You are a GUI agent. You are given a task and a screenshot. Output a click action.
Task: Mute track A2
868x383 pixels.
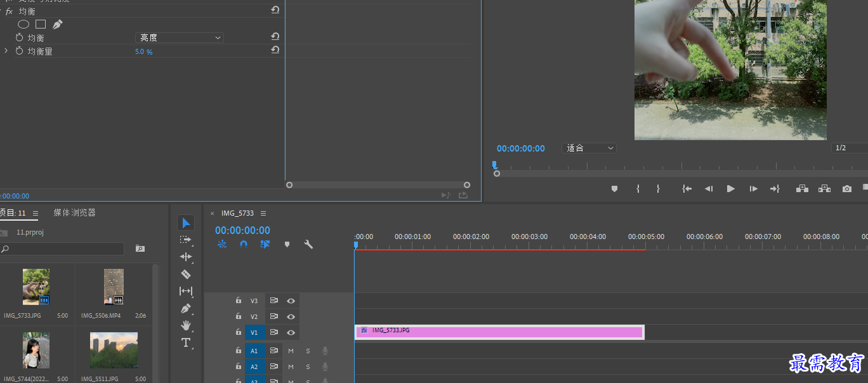[x=291, y=367]
